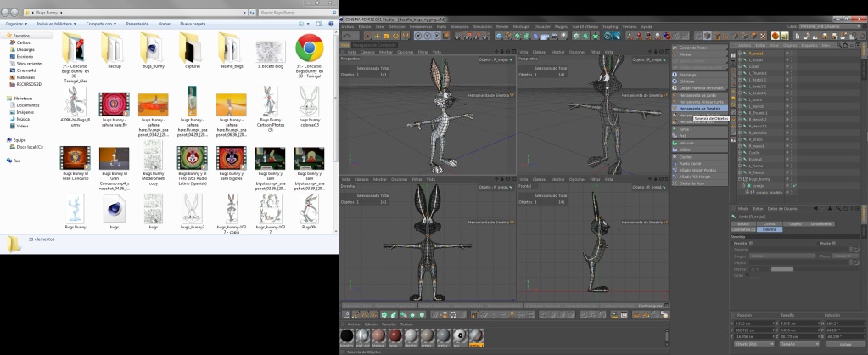868x355 pixels.
Task: Switch to the Simetría attribute tab
Action: click(770, 229)
